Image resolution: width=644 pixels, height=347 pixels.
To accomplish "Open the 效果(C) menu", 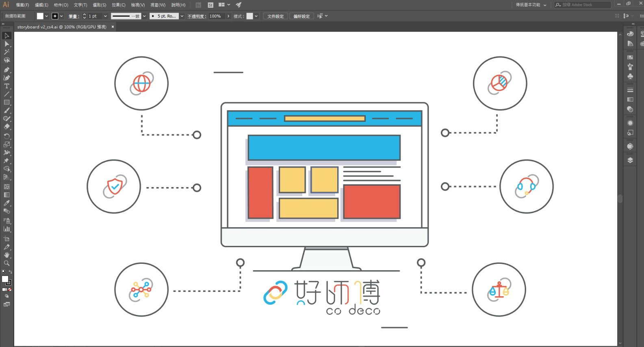I will (x=118, y=5).
